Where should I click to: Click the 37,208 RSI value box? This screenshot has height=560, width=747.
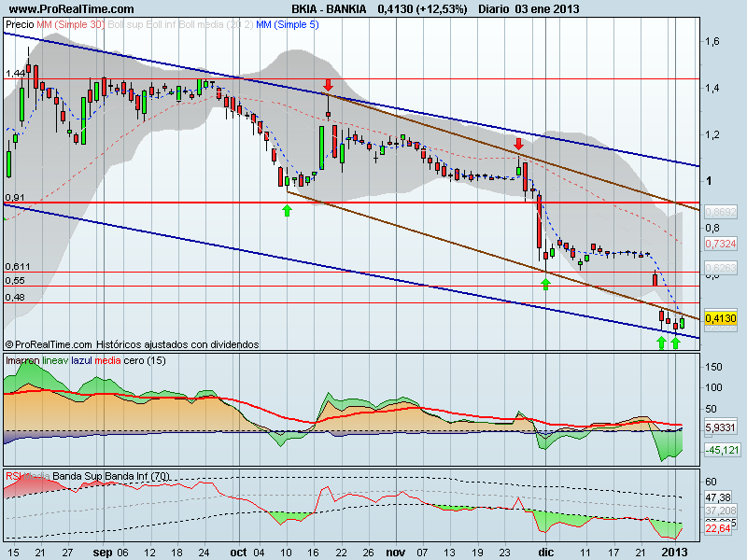(721, 511)
